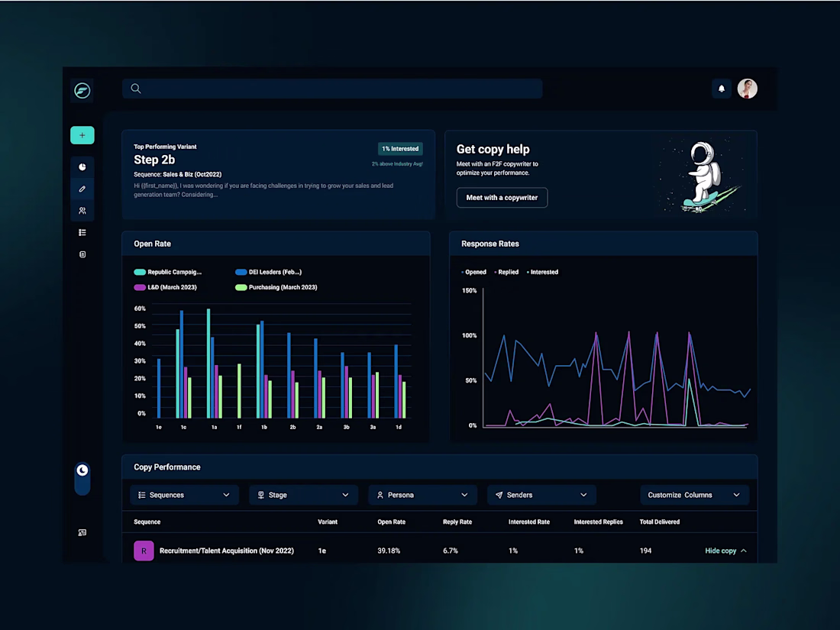The width and height of the screenshot is (840, 630).
Task: Toggle the dark mode moon switch
Action: click(82, 478)
